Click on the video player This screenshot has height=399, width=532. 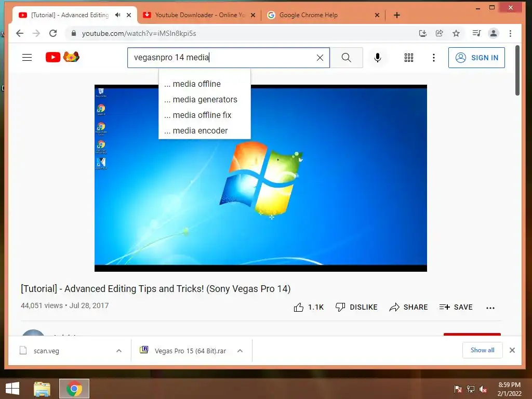tap(261, 178)
